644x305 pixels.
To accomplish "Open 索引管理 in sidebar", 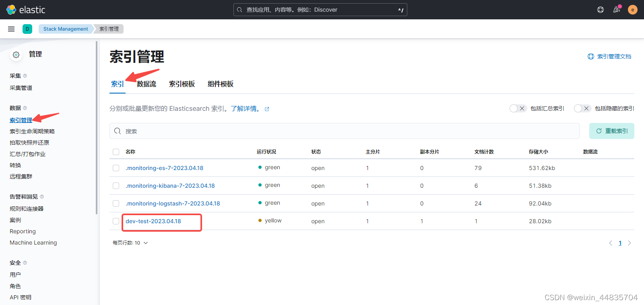I will tap(21, 120).
